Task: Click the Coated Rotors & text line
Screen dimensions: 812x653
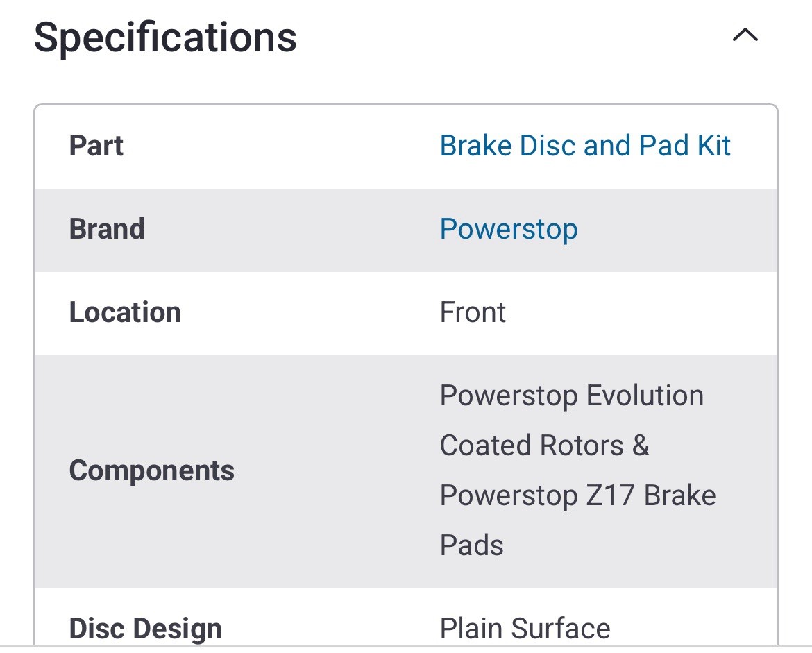Action: pos(544,446)
